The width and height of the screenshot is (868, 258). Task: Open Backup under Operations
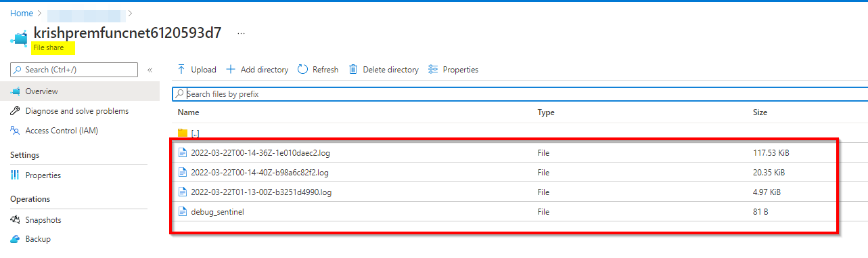coord(38,239)
